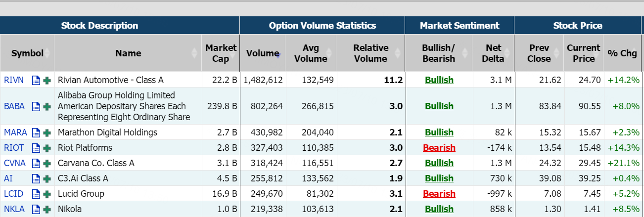This screenshot has height=217, width=644.
Task: Open the document icon for MARA
Action: 36,132
